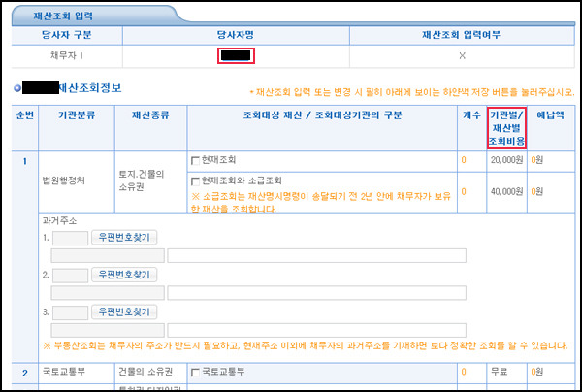Click detailed address field for address 3
The height and width of the screenshot is (392, 582).
pos(316,330)
